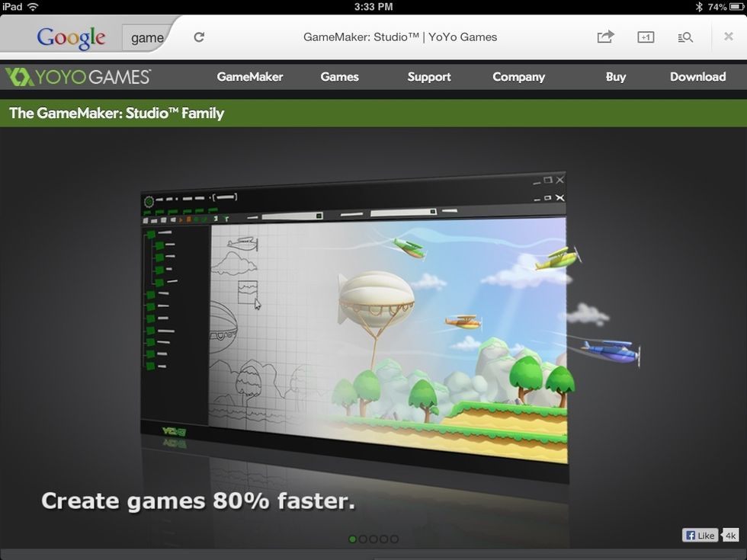
Task: Click the GameMaker Studio hero banner image
Action: (x=373, y=338)
